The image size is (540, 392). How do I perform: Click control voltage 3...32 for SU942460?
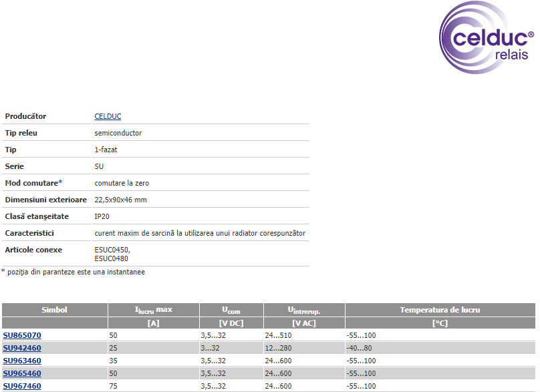210,348
